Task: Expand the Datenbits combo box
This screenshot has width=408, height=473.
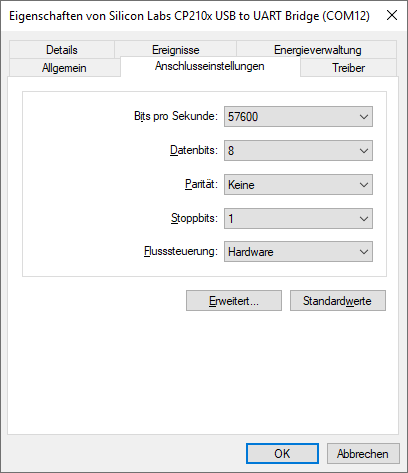Action: (298, 151)
